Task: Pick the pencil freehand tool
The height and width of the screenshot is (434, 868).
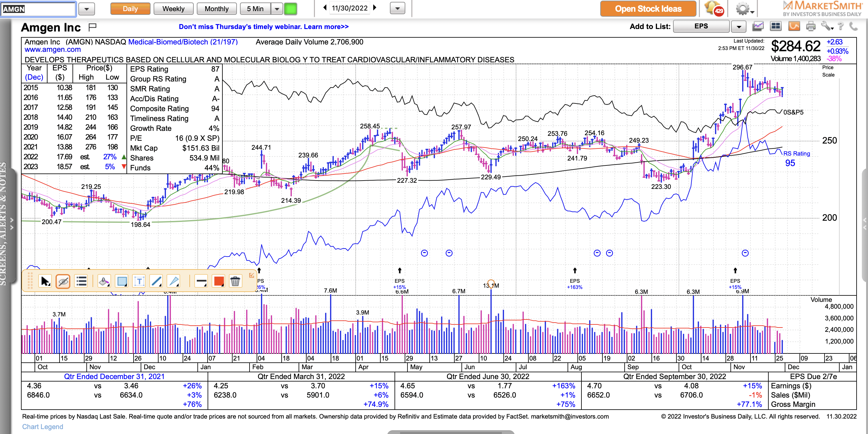Action: [x=174, y=281]
